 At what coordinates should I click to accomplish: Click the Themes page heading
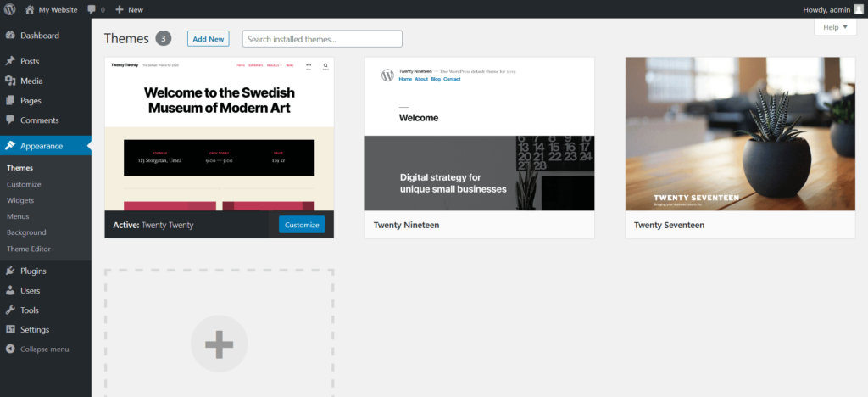127,38
